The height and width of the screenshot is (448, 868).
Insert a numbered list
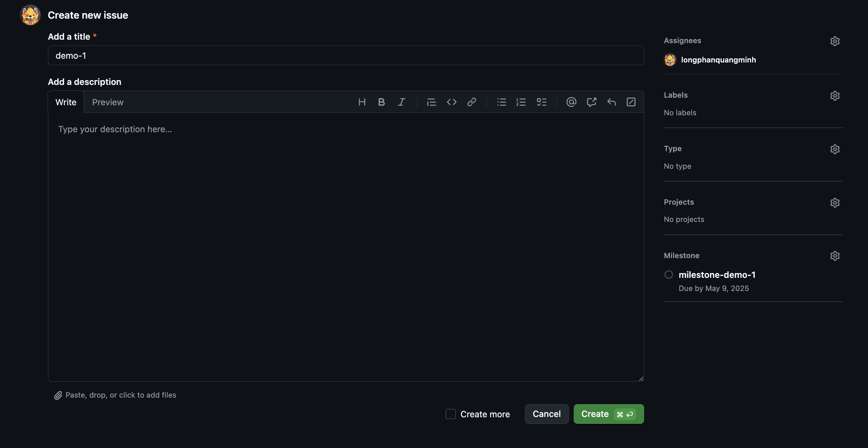tap(521, 102)
